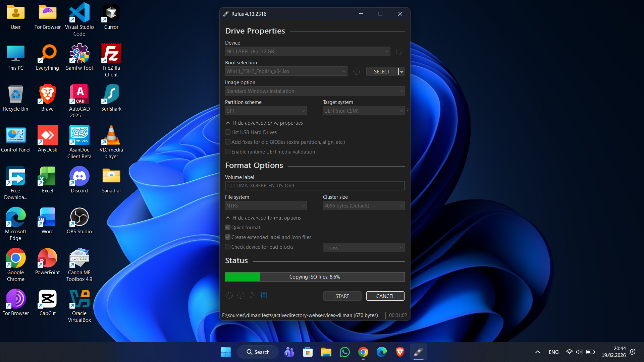Open Visual Studio Code desktop shortcut
The width and height of the screenshot is (644, 362).
click(x=79, y=19)
